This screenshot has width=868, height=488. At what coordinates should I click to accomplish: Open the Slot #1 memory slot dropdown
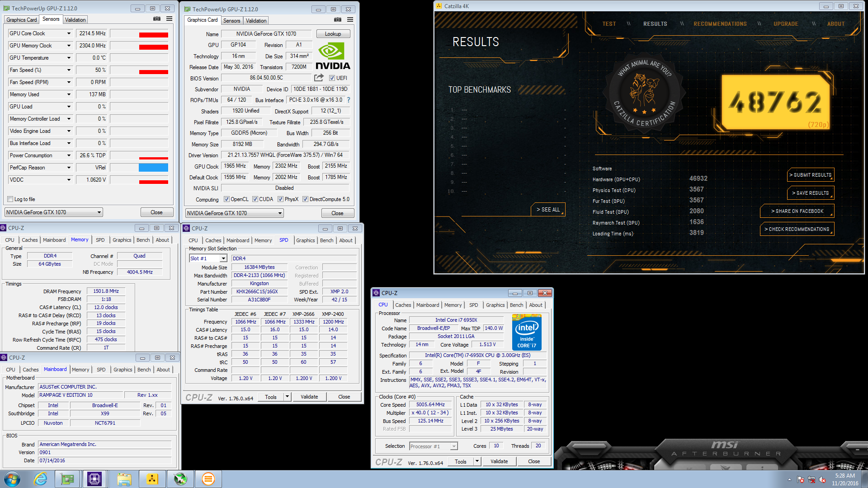click(223, 258)
